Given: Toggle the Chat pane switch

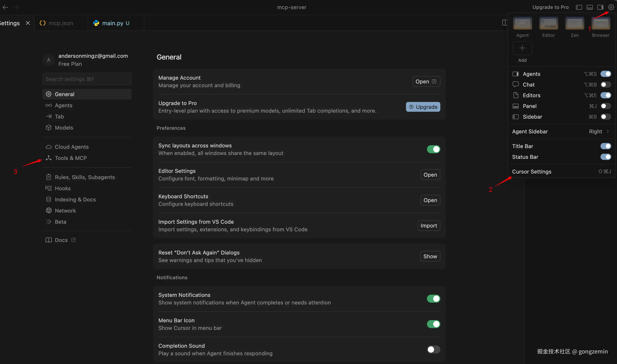Looking at the screenshot, I should [x=606, y=85].
